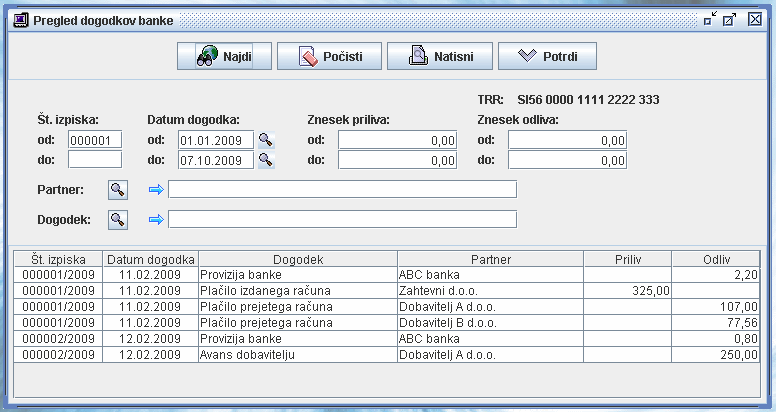Open date picker for start date 01.01.2009
Image resolution: width=776 pixels, height=412 pixels.
tap(266, 140)
